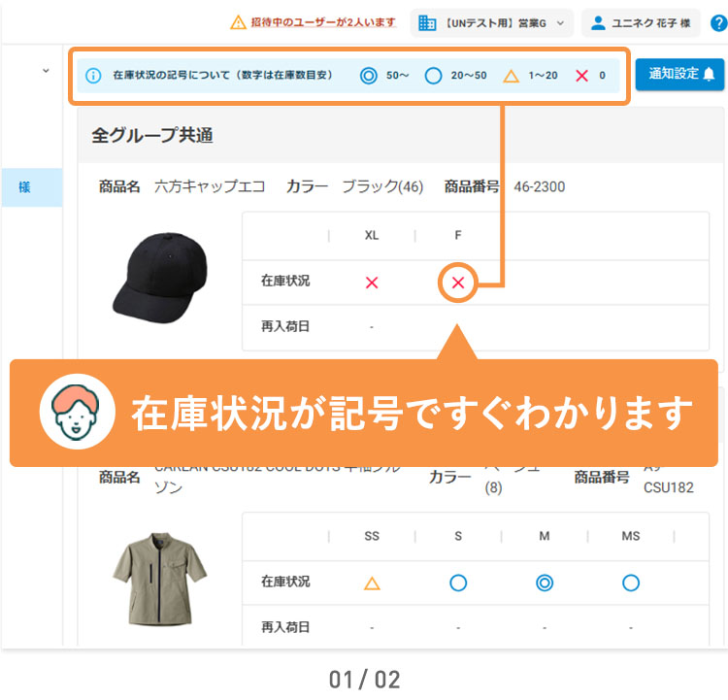
Task: Click the double circle under size M
Action: [x=545, y=583]
